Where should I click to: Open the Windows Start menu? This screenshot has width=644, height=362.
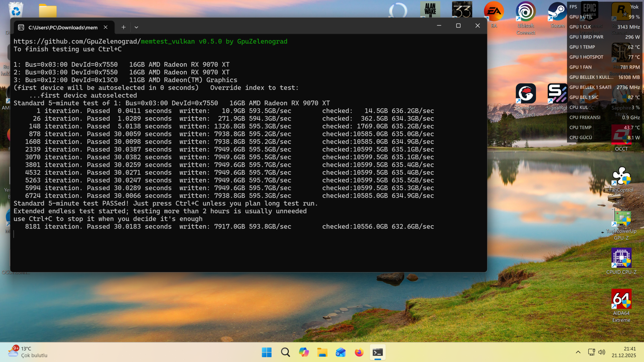pyautogui.click(x=267, y=352)
